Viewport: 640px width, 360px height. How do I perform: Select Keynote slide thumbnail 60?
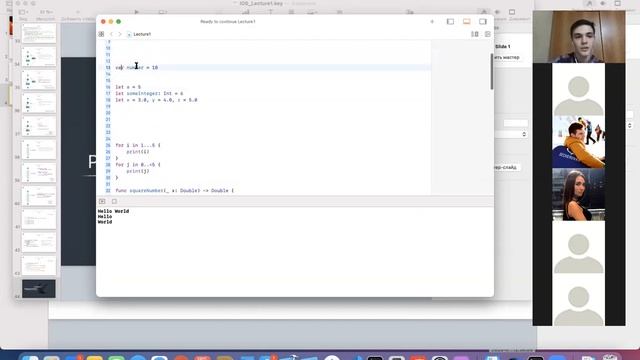[x=39, y=196]
